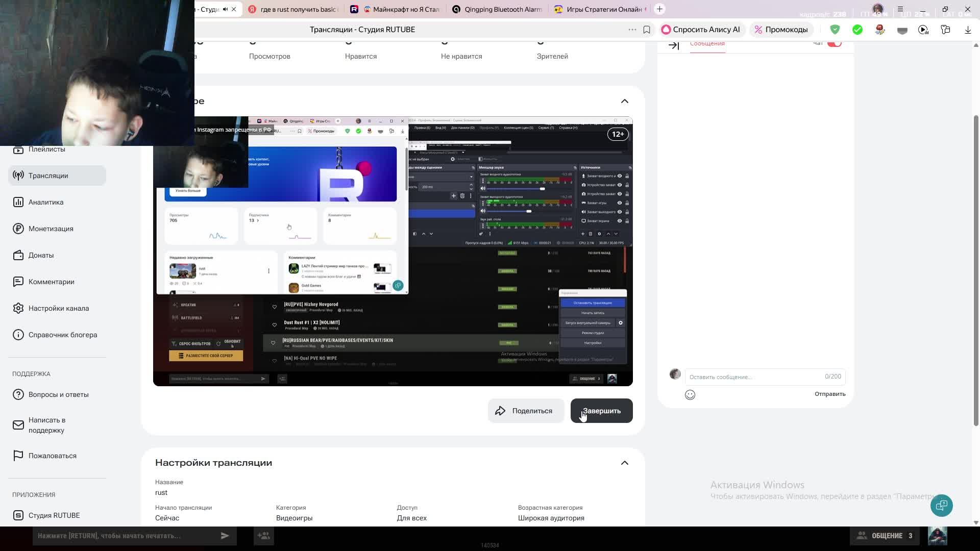Screen dimensions: 980x551
Task: Click the hooded avatar in game bar
Action: click(937, 536)
